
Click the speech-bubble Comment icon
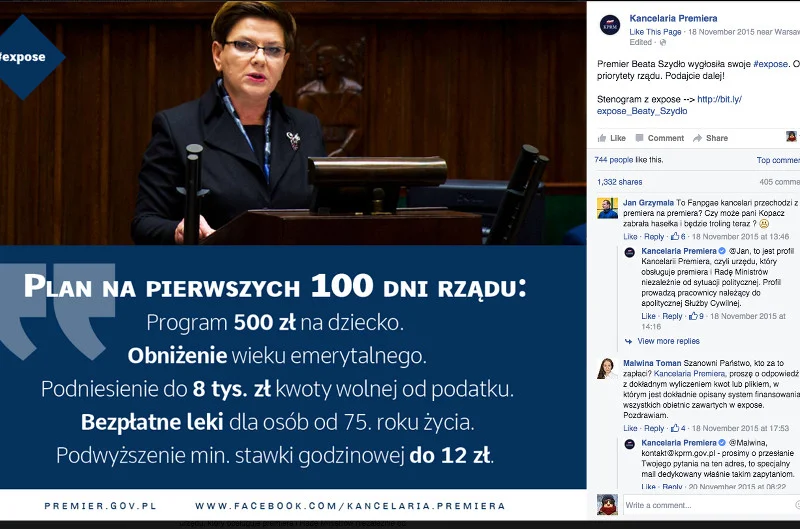point(639,138)
